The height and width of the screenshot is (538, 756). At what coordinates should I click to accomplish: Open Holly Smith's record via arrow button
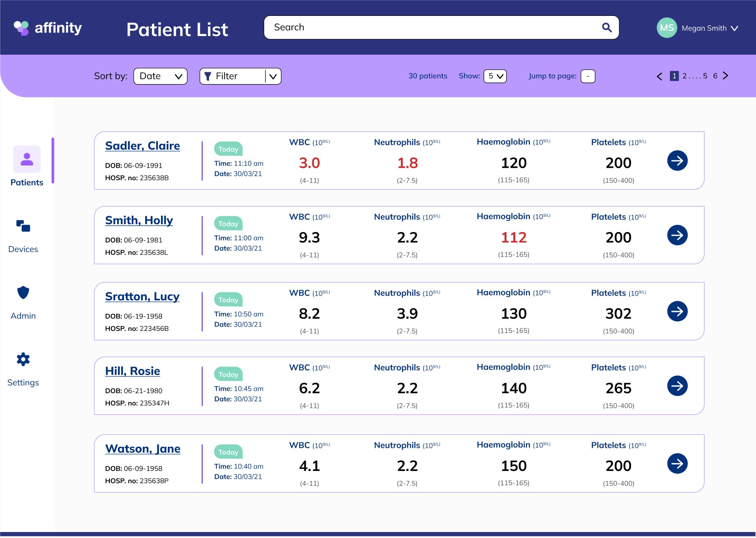coord(677,235)
